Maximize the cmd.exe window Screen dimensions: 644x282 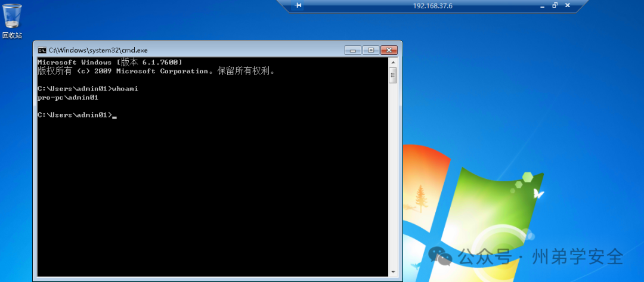371,50
